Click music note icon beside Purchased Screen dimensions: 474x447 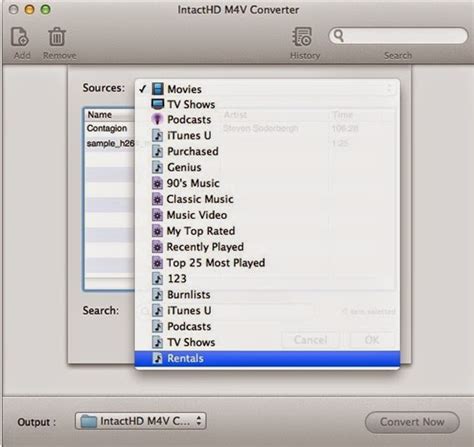pos(158,152)
